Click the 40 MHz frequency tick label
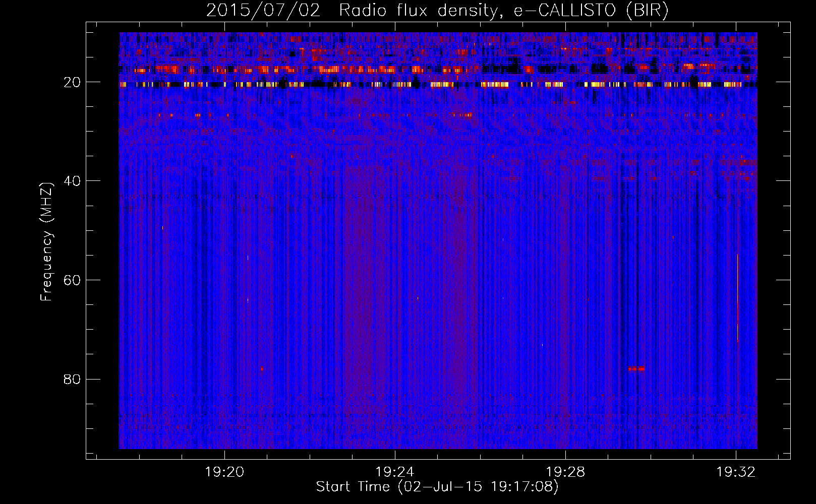The width and height of the screenshot is (816, 504). (73, 181)
